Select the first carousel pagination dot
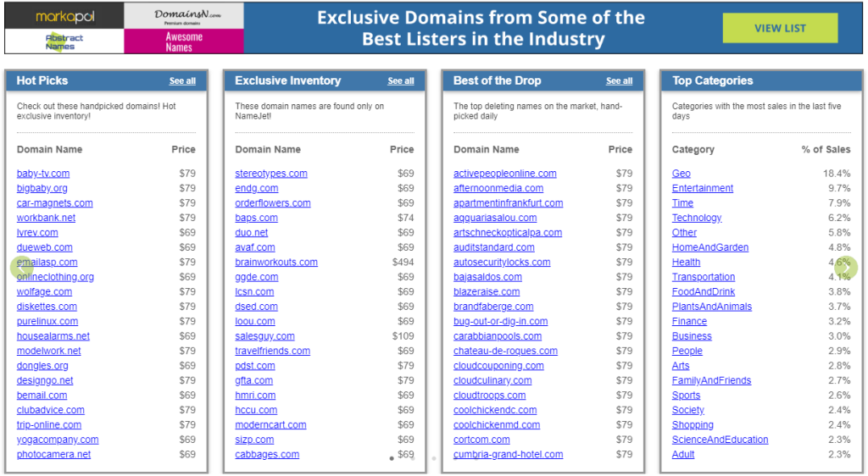 (392, 458)
